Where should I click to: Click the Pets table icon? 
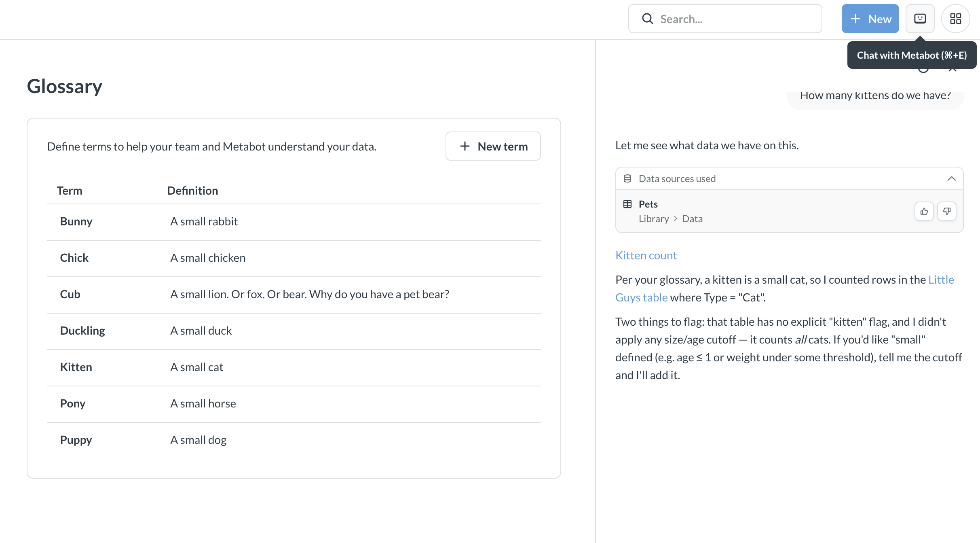(627, 204)
